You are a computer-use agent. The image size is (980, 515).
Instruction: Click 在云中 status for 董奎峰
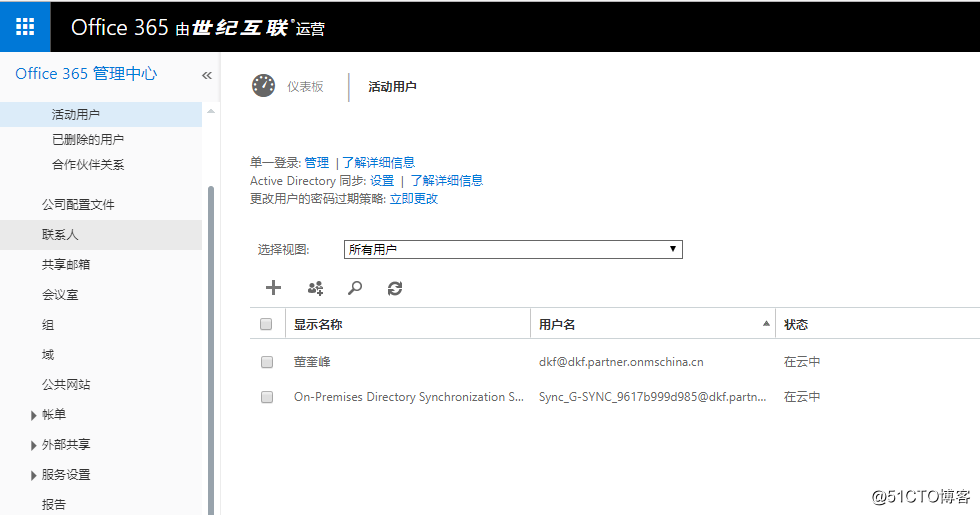(x=802, y=362)
